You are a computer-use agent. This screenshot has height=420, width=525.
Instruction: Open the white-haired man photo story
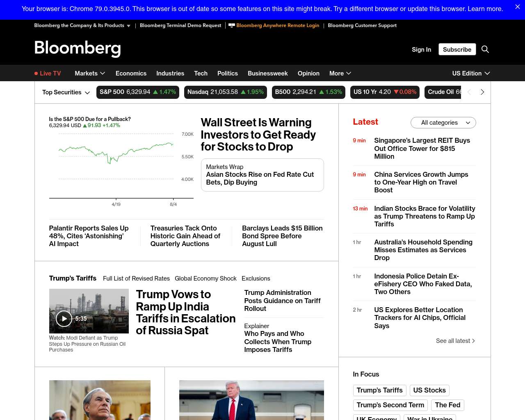[x=100, y=400]
